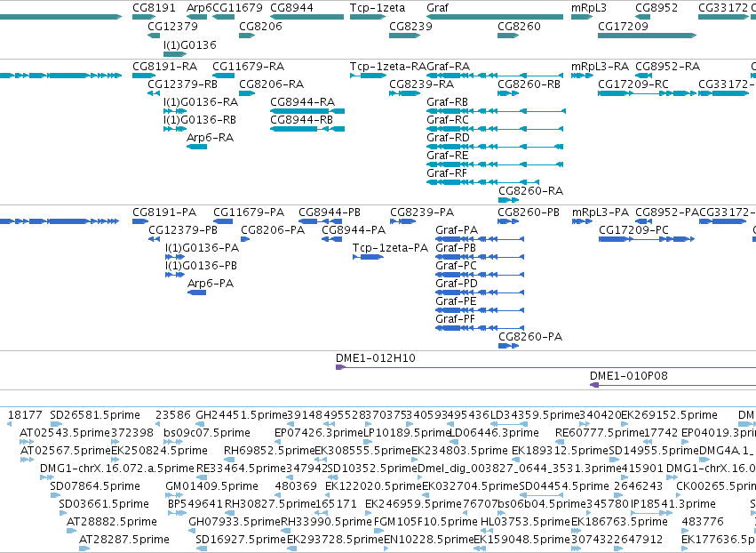Select the Graf-PF protein label
The width and height of the screenshot is (756, 553).
(455, 319)
